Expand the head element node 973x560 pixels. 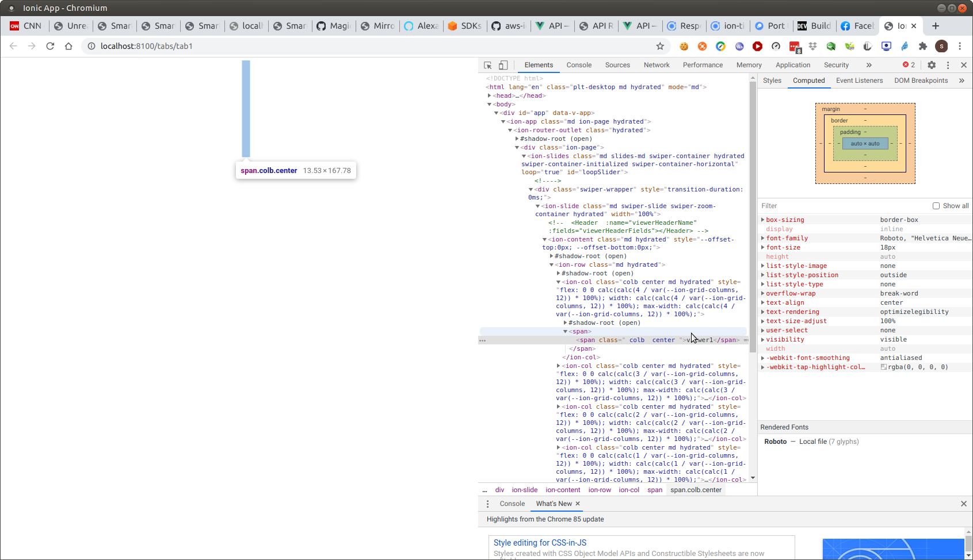point(490,95)
